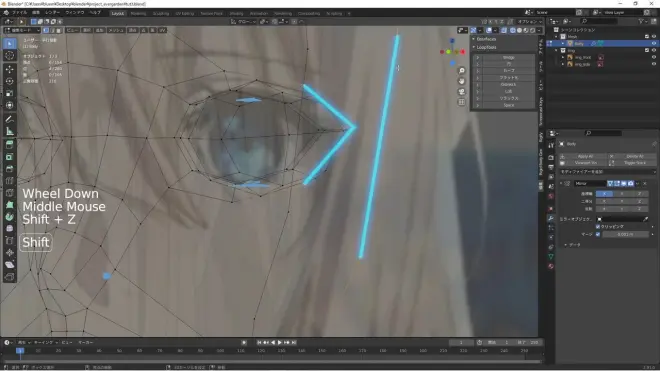Select the Extrude Region tool
Screen dimensions: 660x371
point(10,145)
